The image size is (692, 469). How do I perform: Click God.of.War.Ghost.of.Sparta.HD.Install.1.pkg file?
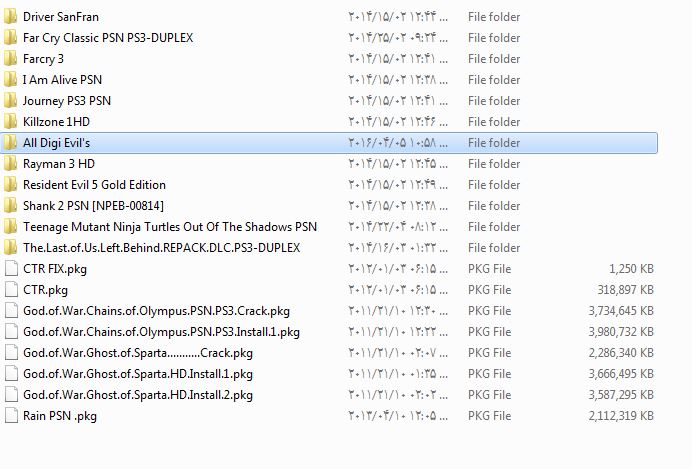(137, 374)
